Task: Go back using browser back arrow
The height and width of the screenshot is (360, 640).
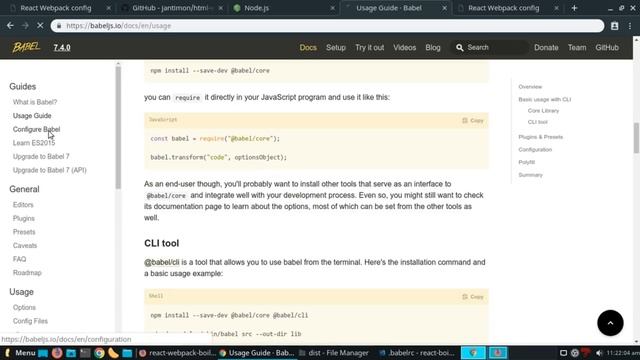Action: [10, 26]
